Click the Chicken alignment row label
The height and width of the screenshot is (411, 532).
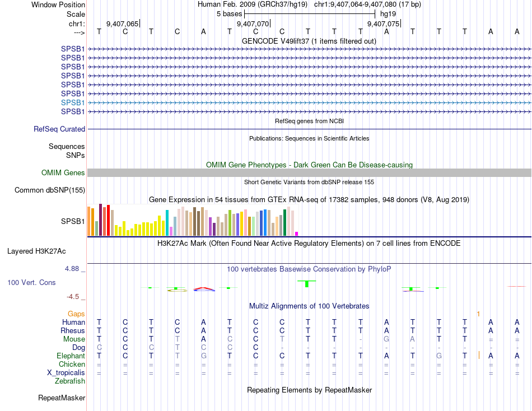(72, 364)
